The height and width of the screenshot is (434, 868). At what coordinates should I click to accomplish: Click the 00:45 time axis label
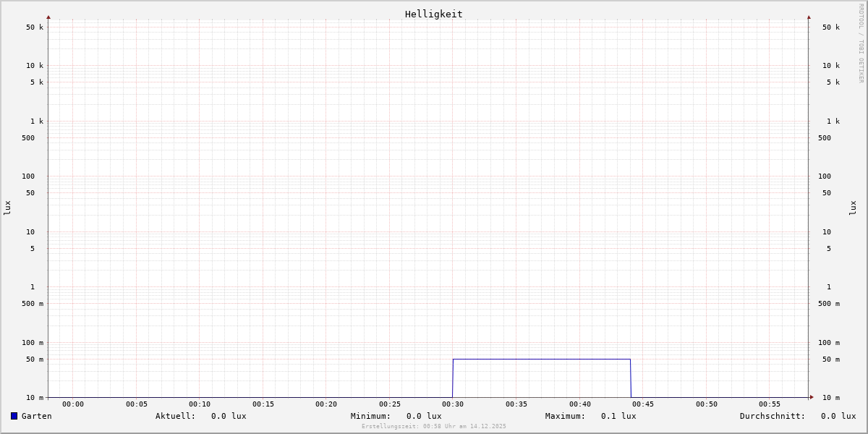click(643, 404)
